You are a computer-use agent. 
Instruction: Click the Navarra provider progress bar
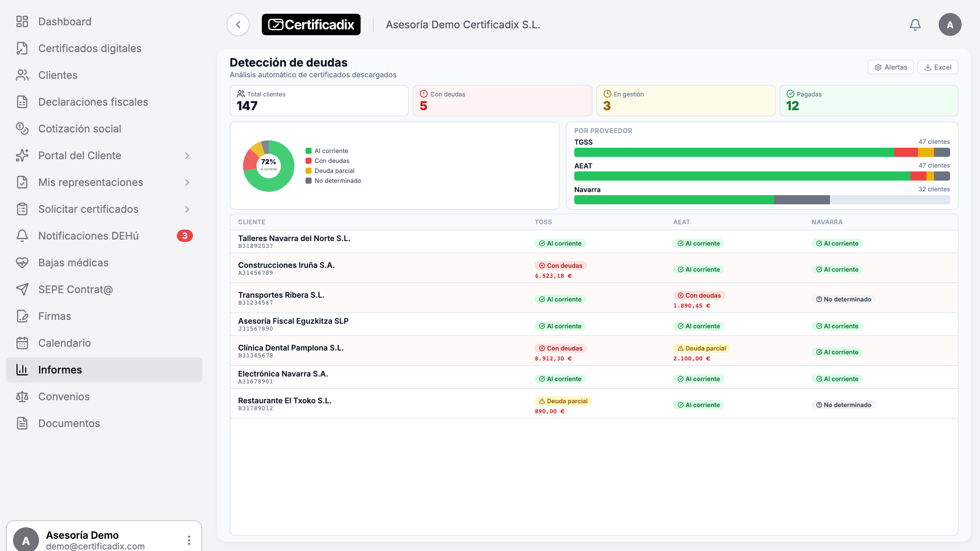click(762, 200)
